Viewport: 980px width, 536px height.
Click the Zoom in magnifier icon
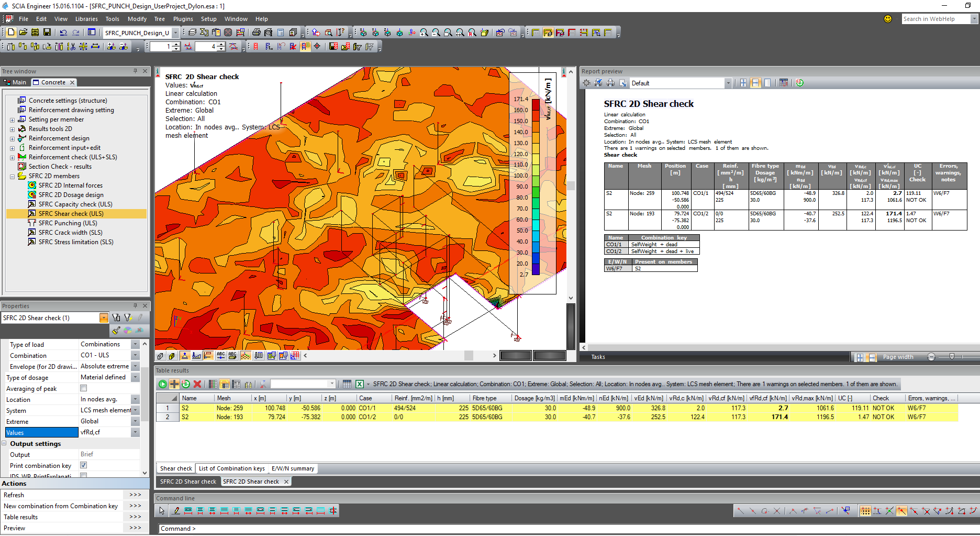(424, 32)
